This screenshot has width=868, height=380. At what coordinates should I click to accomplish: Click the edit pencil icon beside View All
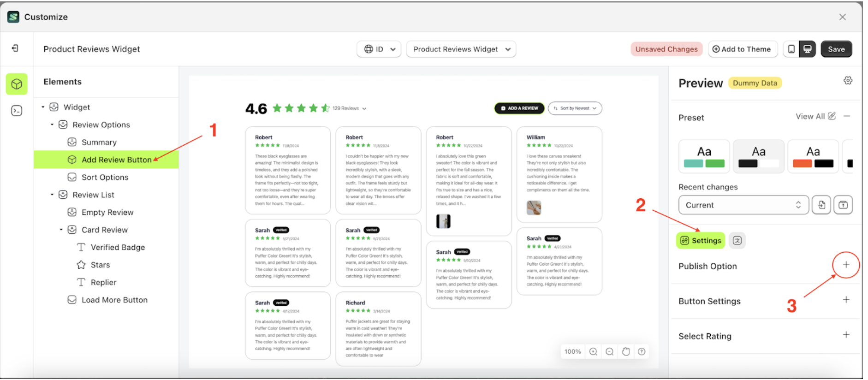click(832, 116)
